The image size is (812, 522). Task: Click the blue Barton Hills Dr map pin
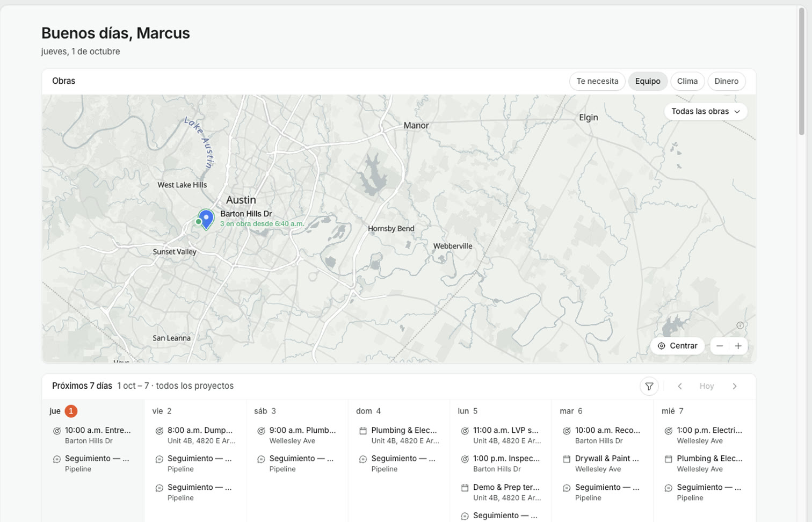(x=206, y=219)
